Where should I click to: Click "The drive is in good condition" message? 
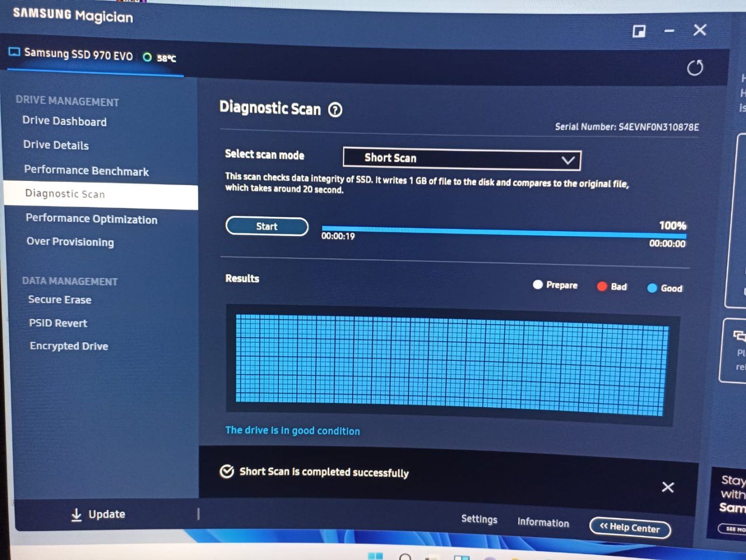(292, 430)
